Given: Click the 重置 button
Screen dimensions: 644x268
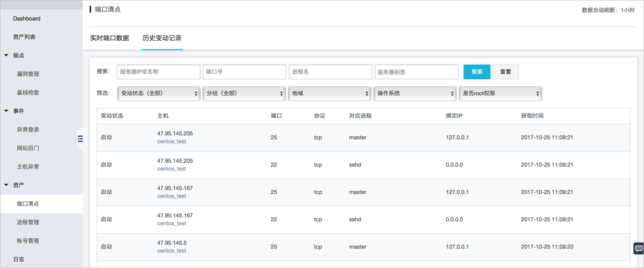Looking at the screenshot, I should coord(505,72).
